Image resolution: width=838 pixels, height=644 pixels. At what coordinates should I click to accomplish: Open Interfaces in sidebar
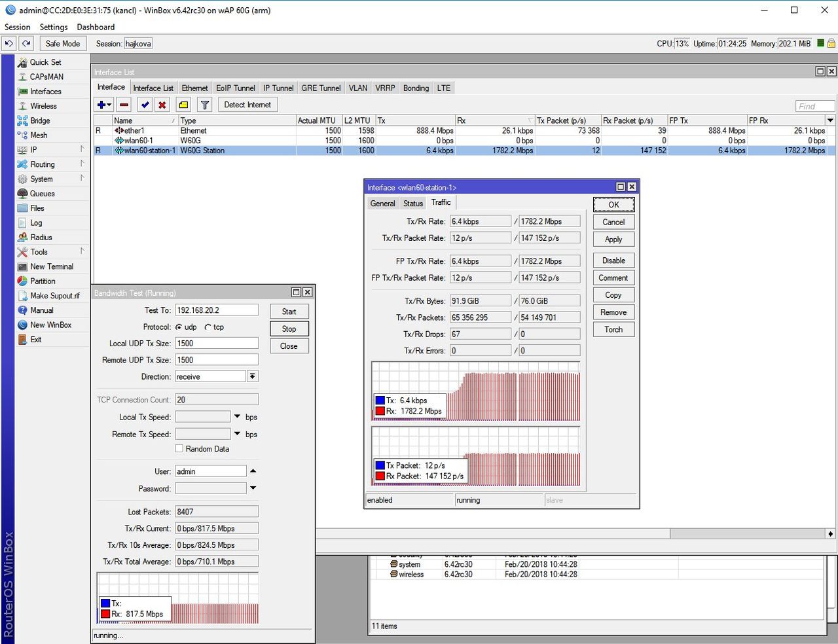[46, 92]
